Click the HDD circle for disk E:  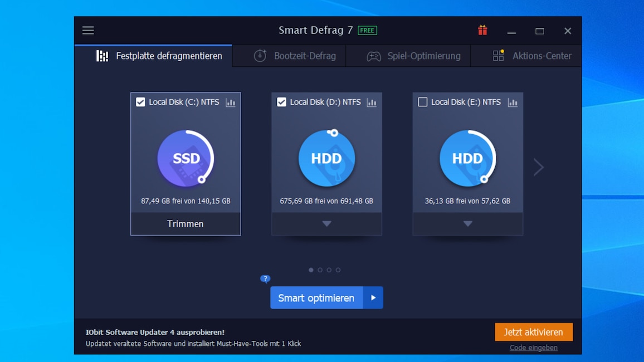(468, 158)
